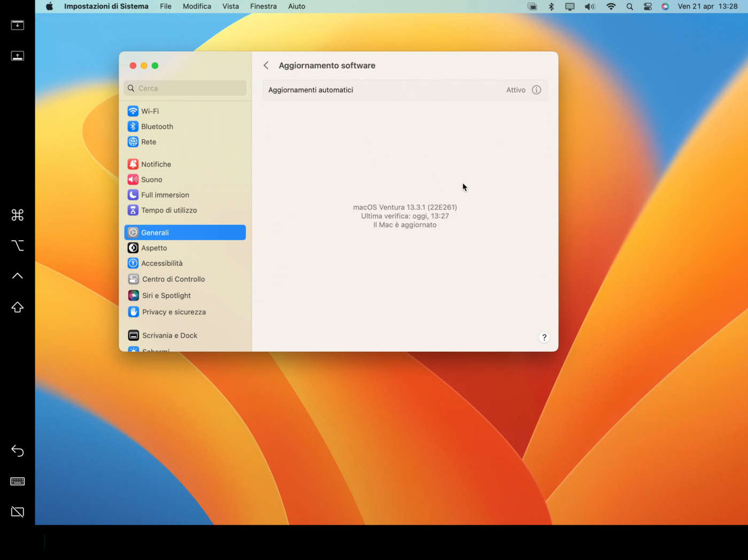Click the Cerca search field
The image size is (748, 560).
pos(185,89)
